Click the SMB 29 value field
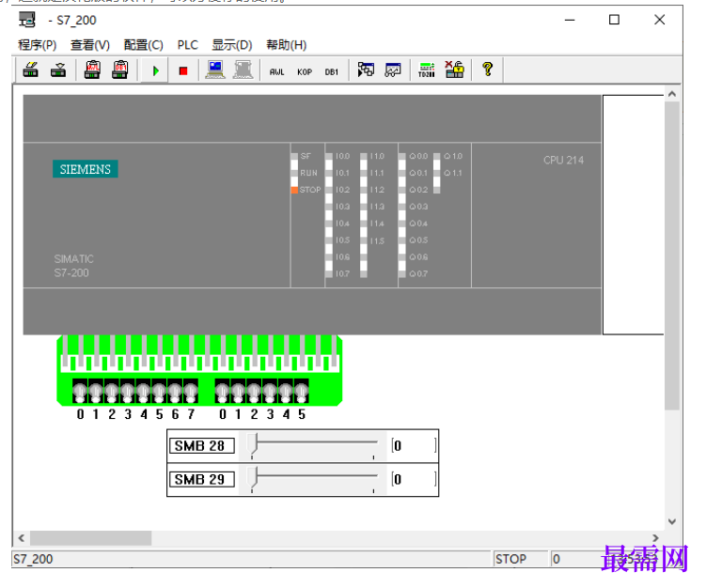The height and width of the screenshot is (588, 706). point(414,480)
